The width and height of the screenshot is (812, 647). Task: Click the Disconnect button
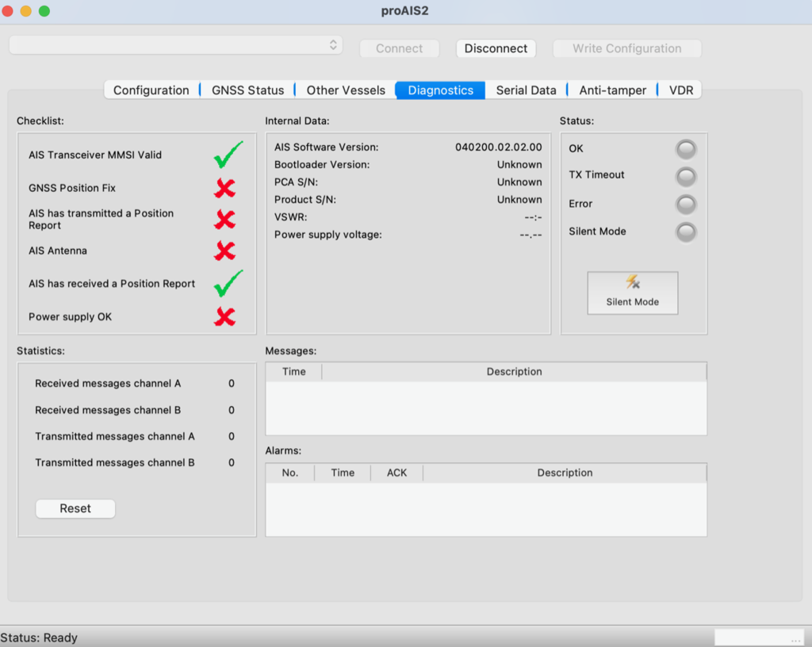tap(496, 48)
